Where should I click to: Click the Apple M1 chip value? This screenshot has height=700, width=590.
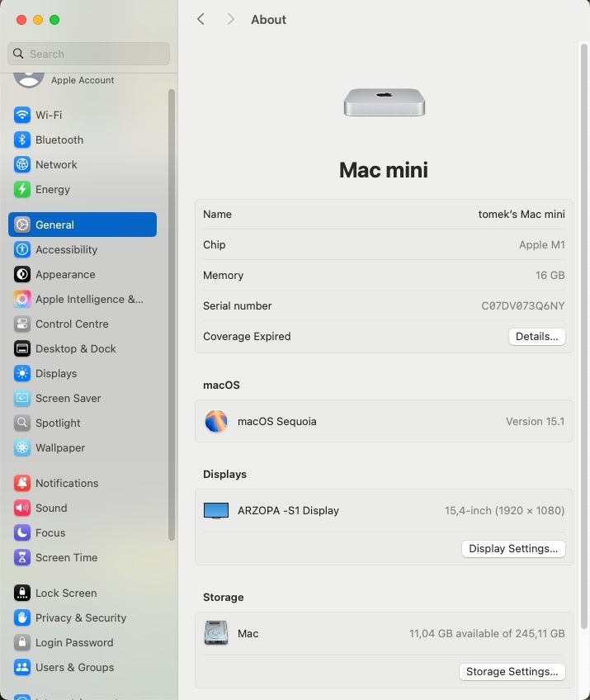(x=542, y=244)
